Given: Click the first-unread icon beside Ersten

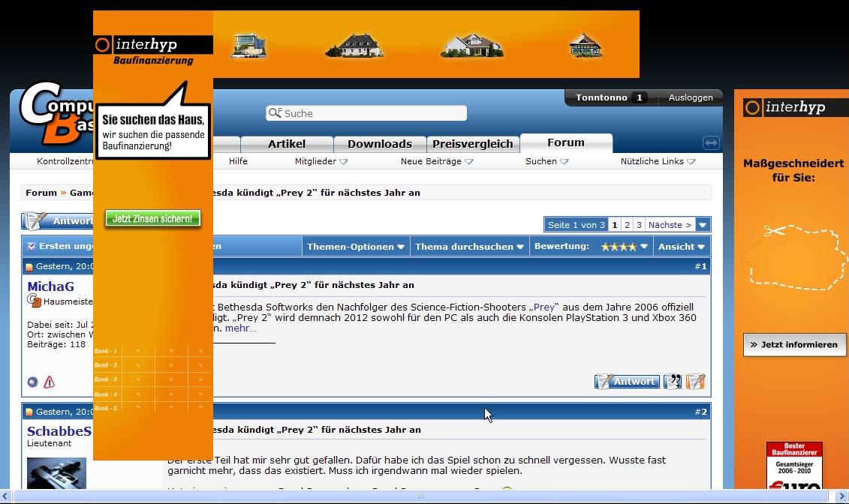Looking at the screenshot, I should [x=32, y=247].
